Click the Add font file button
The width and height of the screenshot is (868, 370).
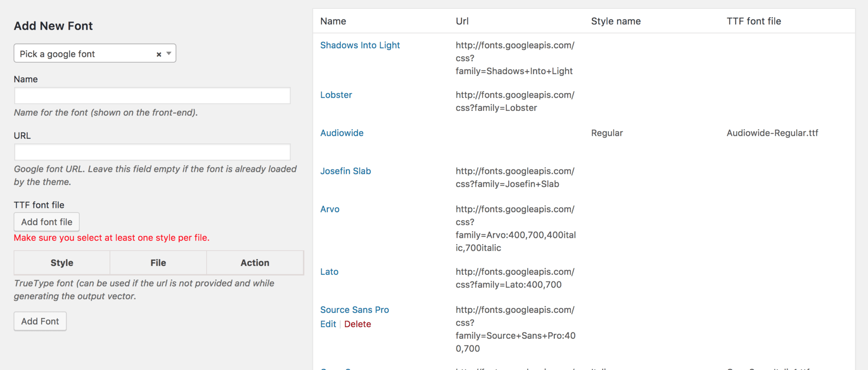coord(47,222)
